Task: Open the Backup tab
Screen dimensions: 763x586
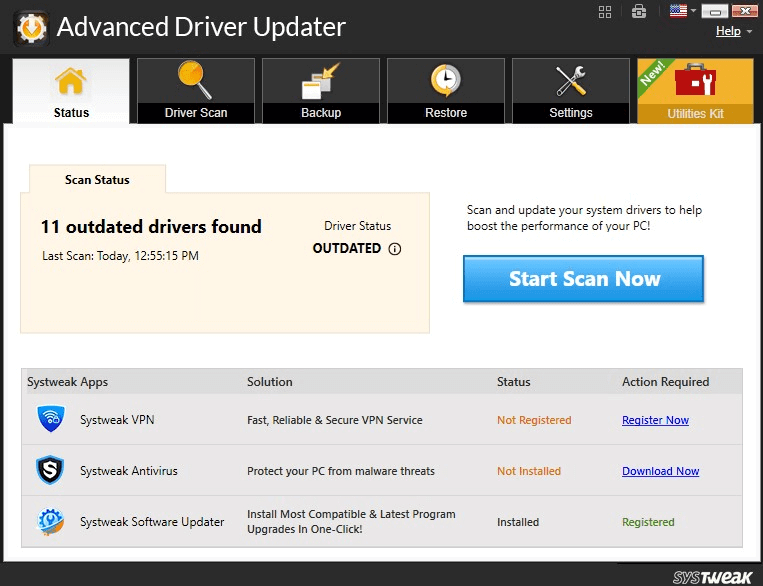Action: pyautogui.click(x=321, y=91)
